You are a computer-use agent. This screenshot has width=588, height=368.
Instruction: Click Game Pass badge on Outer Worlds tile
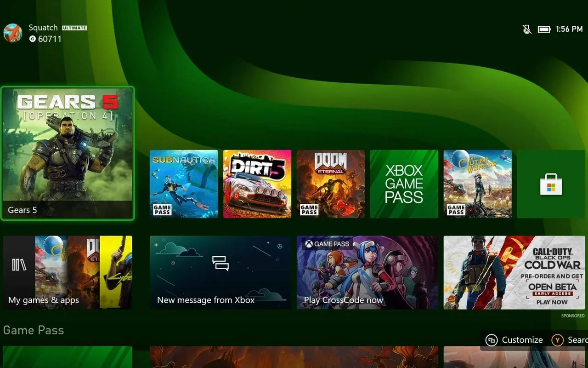pyautogui.click(x=456, y=210)
